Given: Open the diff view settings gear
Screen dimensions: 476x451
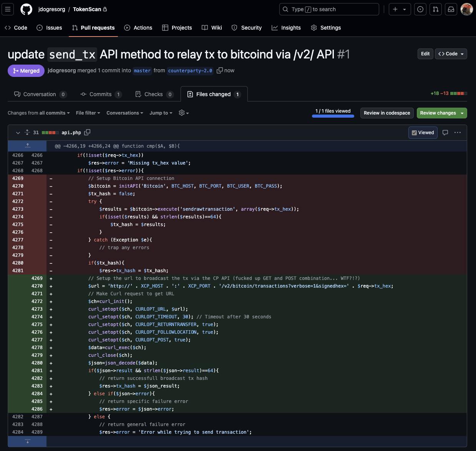Looking at the screenshot, I should coord(184,113).
